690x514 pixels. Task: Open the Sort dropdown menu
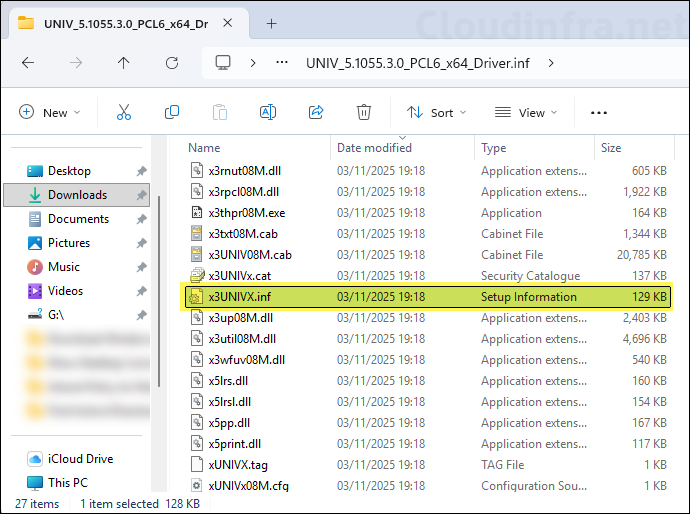(436, 113)
